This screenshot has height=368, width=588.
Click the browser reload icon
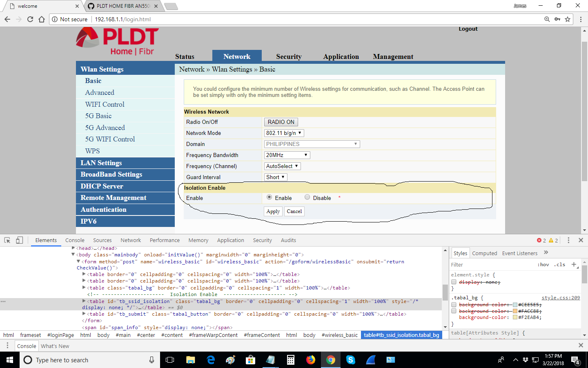click(x=30, y=19)
